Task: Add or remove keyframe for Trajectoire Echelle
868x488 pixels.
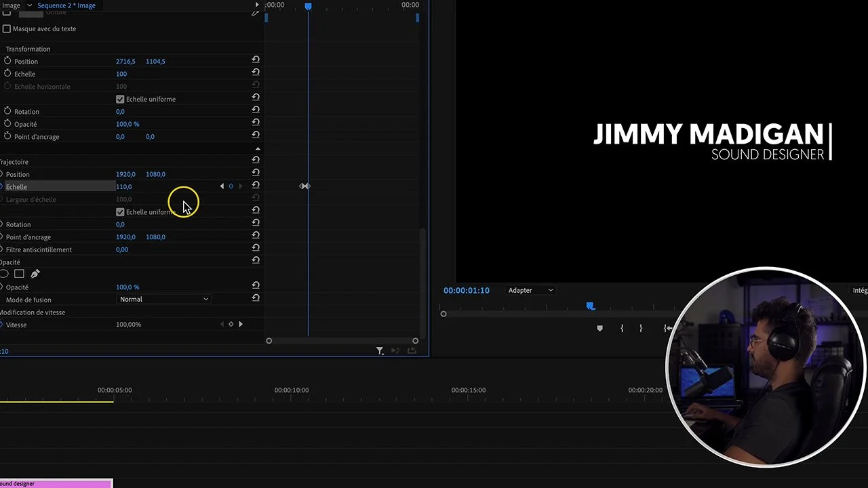Action: (x=231, y=186)
